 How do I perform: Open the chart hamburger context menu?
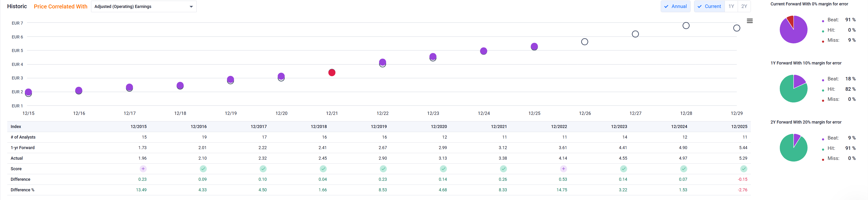coord(750,21)
